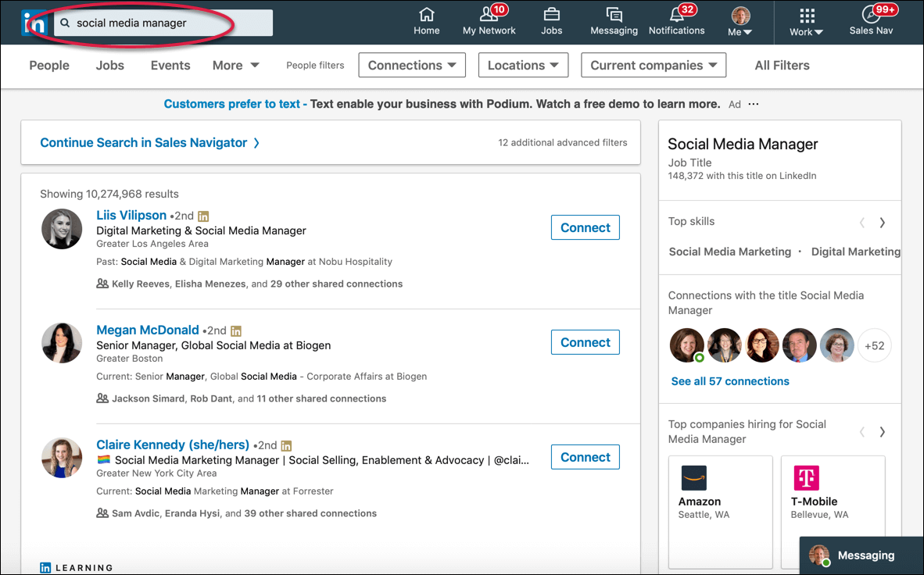
Task: Click LinkedIn badge next to Claire Kennedy
Action: click(286, 446)
